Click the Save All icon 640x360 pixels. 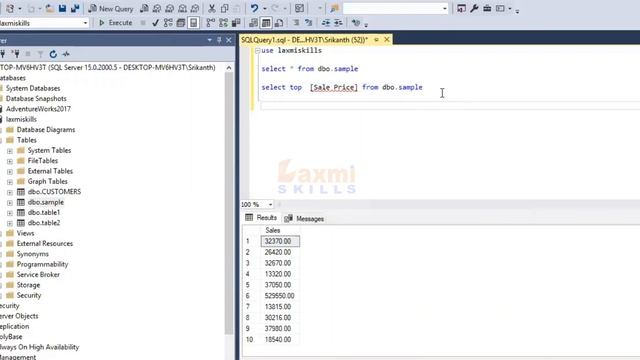point(75,8)
